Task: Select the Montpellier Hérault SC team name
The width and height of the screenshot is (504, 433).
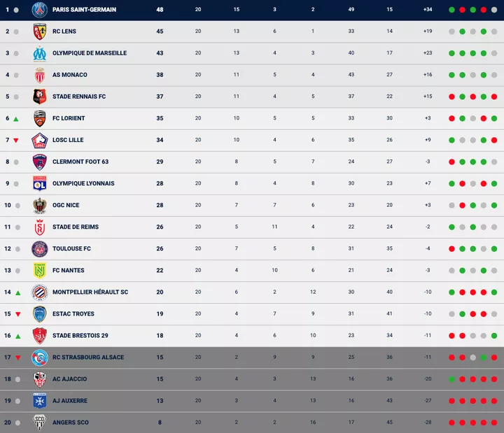Action: (x=88, y=292)
